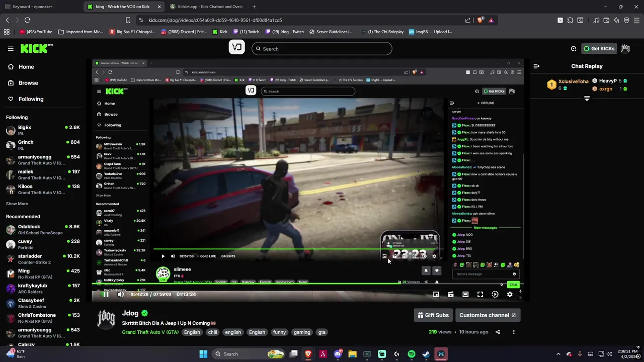Open armaniyoungg channel with 554 viewers
644x362 pixels.
(x=43, y=160)
